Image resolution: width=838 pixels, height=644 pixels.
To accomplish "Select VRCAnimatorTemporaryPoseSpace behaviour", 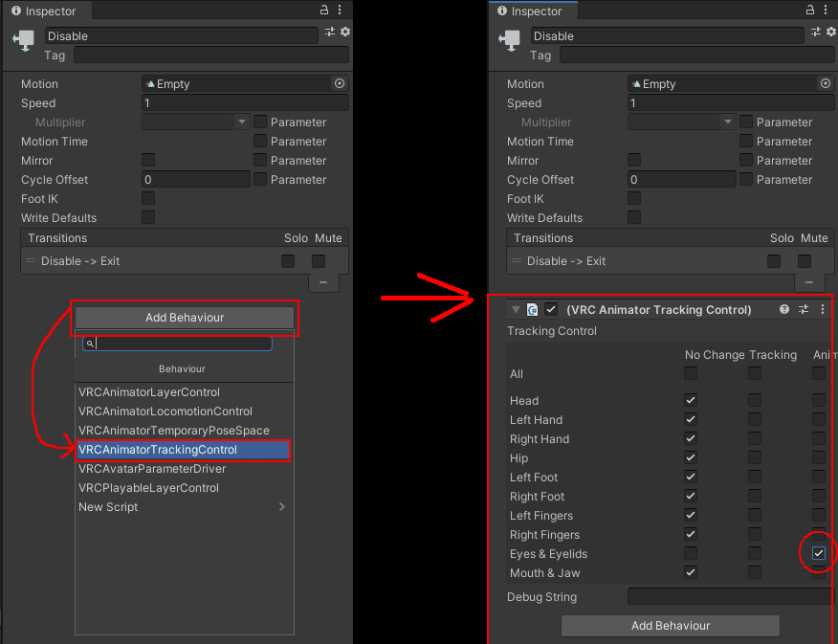I will (185, 431).
